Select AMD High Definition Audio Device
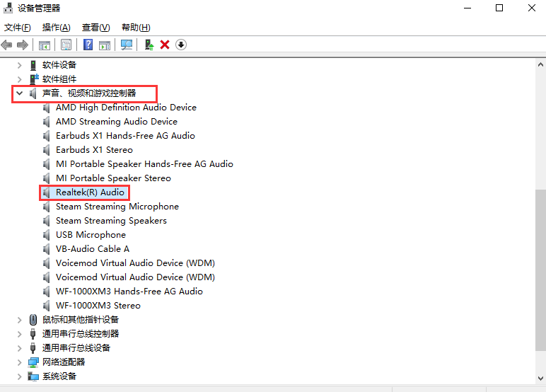Viewport: 546px width, 392px height. point(126,108)
